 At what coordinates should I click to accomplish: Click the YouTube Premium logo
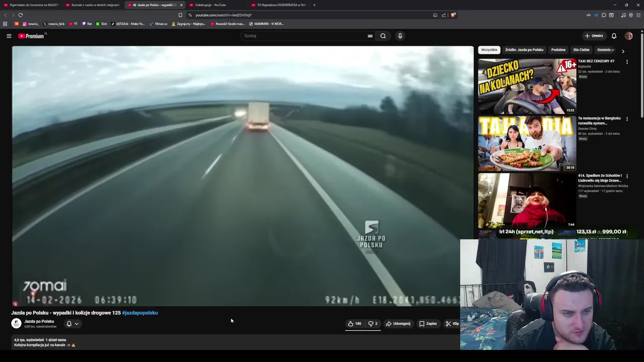(x=31, y=36)
